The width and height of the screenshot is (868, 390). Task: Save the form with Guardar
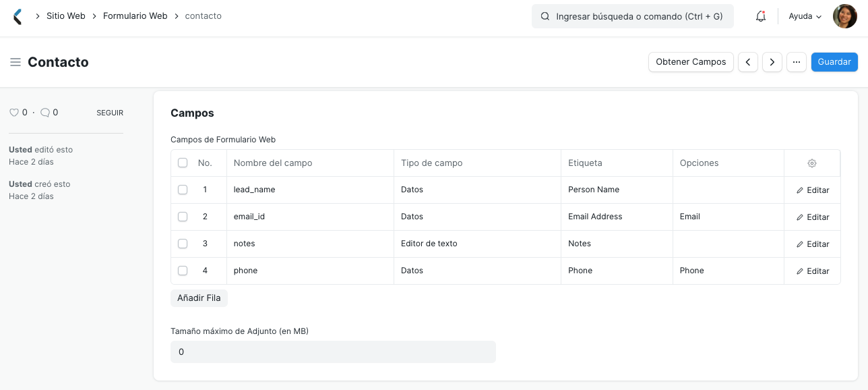834,61
